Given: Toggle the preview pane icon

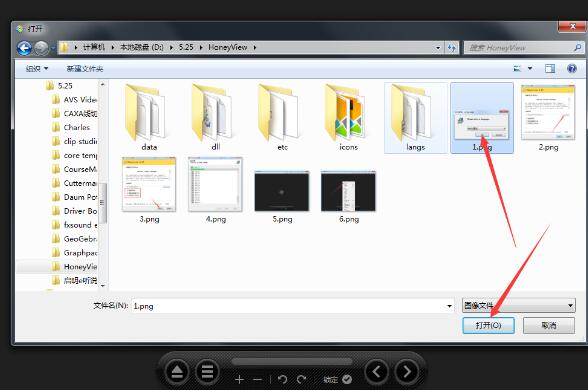Looking at the screenshot, I should 550,68.
